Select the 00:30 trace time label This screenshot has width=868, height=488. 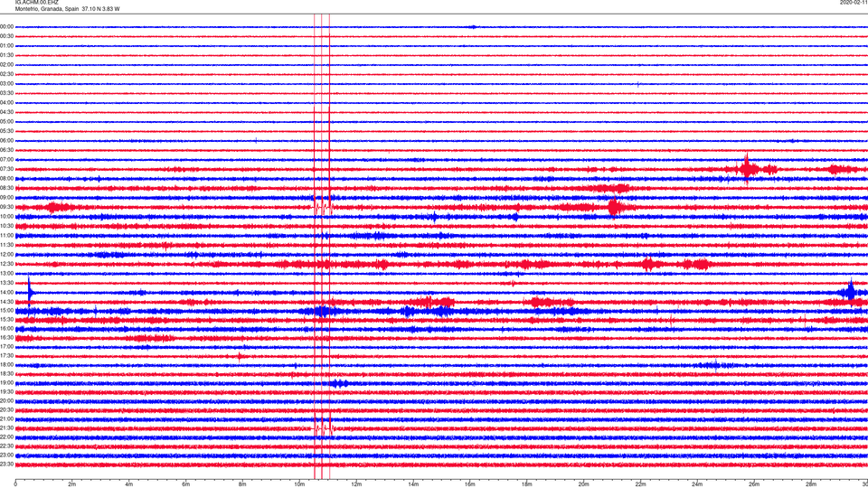7,36
